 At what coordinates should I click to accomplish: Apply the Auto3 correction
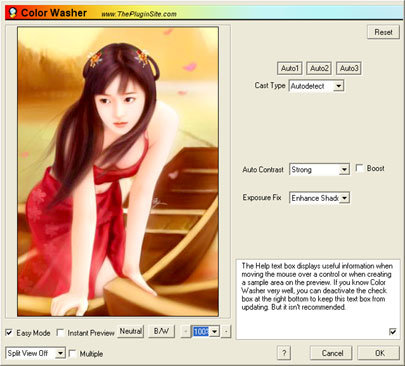pos(349,68)
